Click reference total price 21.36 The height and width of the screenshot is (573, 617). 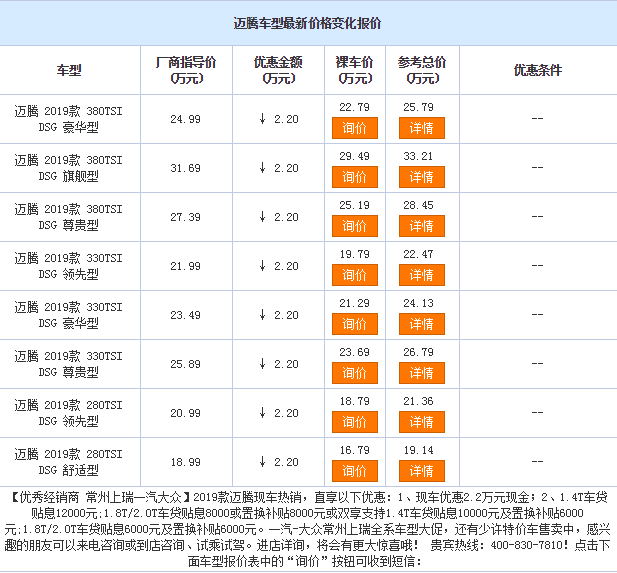click(418, 401)
